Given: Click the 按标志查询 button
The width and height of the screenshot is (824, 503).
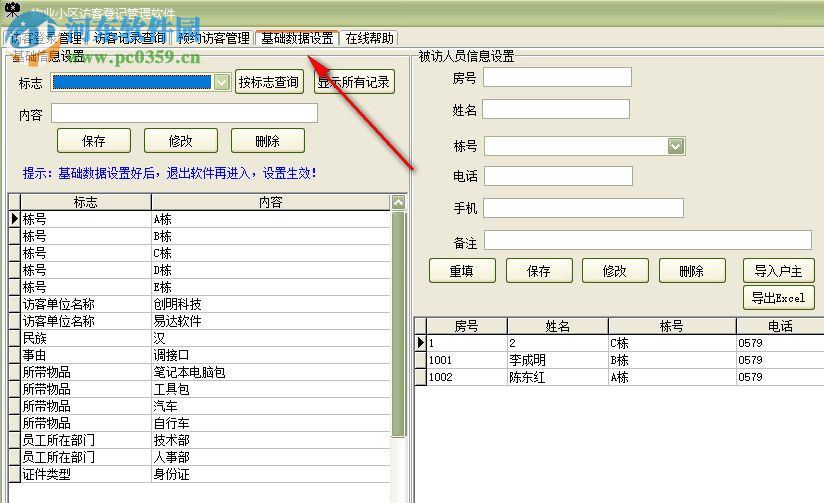Looking at the screenshot, I should tap(269, 82).
